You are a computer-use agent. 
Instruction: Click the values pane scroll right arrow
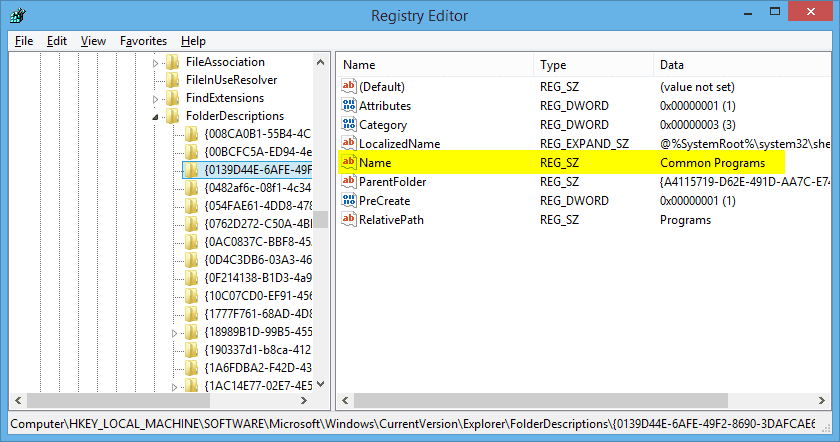[x=822, y=400]
